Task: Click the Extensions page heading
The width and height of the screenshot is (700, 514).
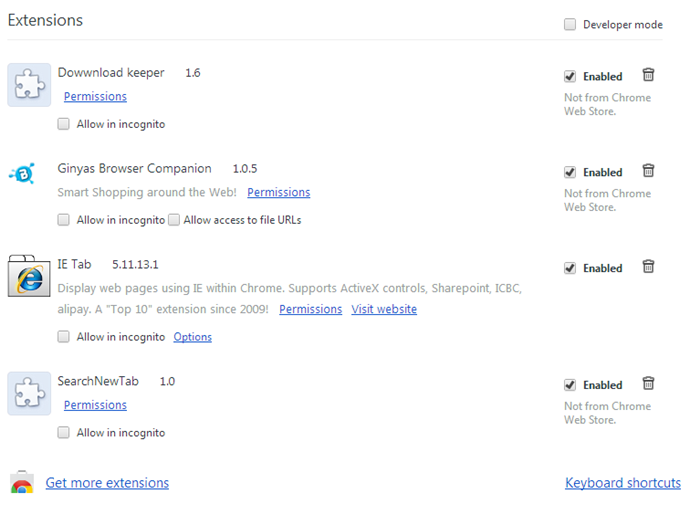Action: pos(45,21)
